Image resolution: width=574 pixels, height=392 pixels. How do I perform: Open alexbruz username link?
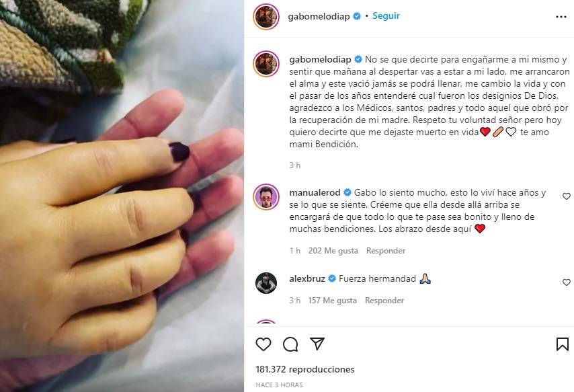[x=307, y=279]
